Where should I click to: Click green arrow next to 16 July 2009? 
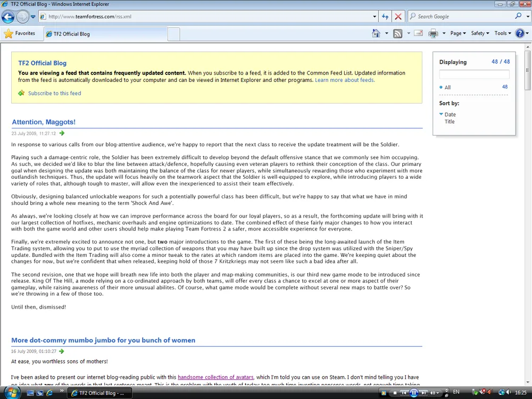click(x=61, y=351)
